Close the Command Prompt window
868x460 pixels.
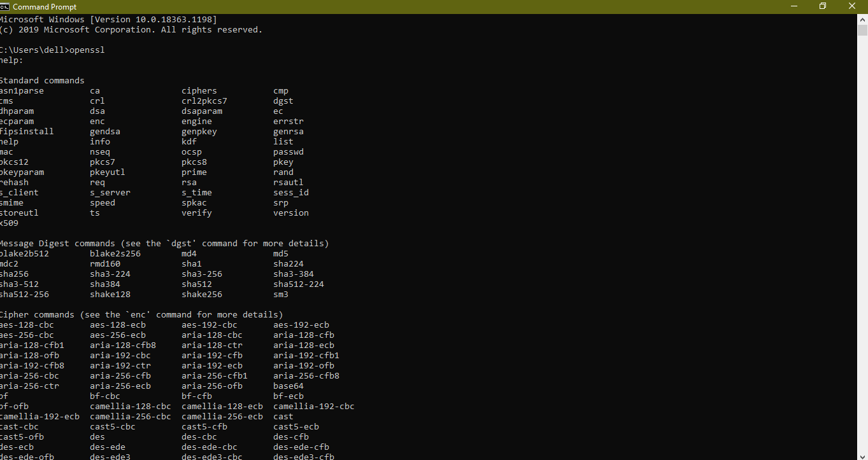(x=852, y=6)
